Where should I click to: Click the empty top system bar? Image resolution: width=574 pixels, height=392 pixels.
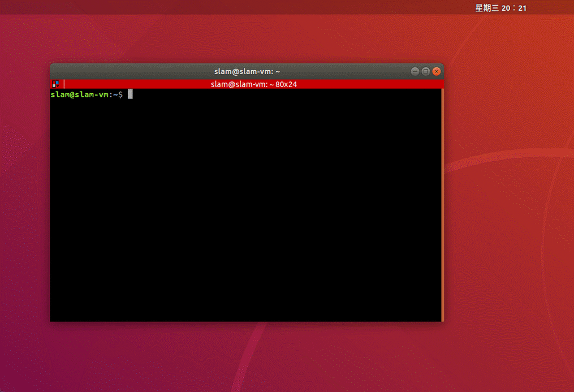(226, 8)
